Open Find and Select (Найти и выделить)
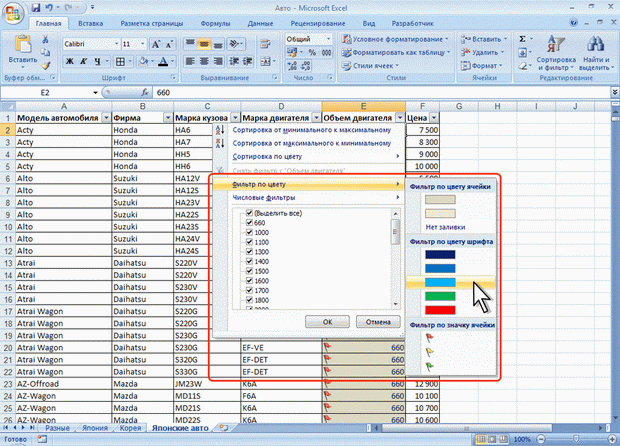Viewport: 620px width, 446px height. (595, 53)
